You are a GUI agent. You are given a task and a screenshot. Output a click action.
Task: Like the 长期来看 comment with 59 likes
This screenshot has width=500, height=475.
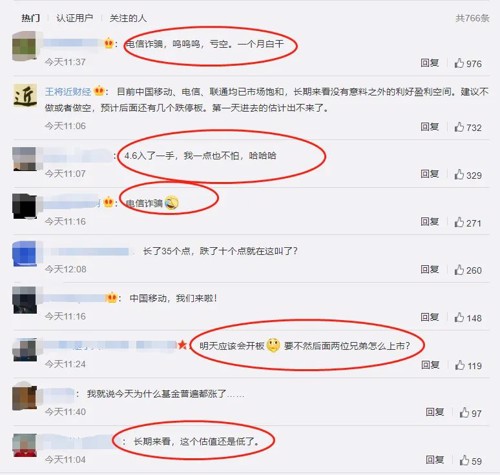point(464,460)
